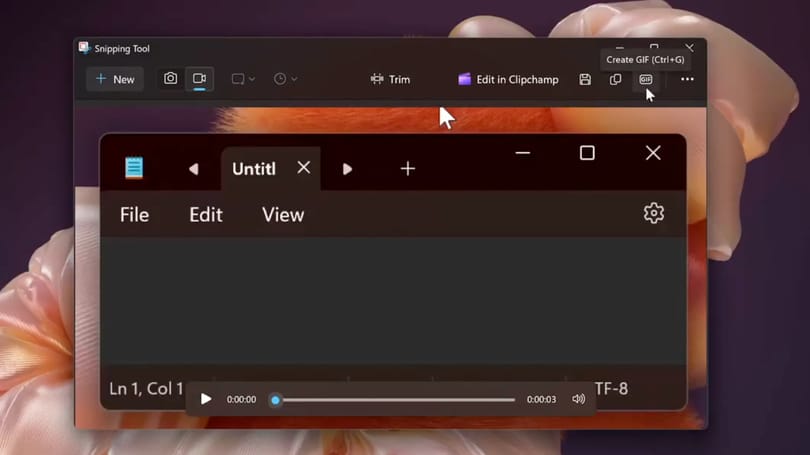Play the recorded video
This screenshot has width=810, height=455.
[206, 399]
